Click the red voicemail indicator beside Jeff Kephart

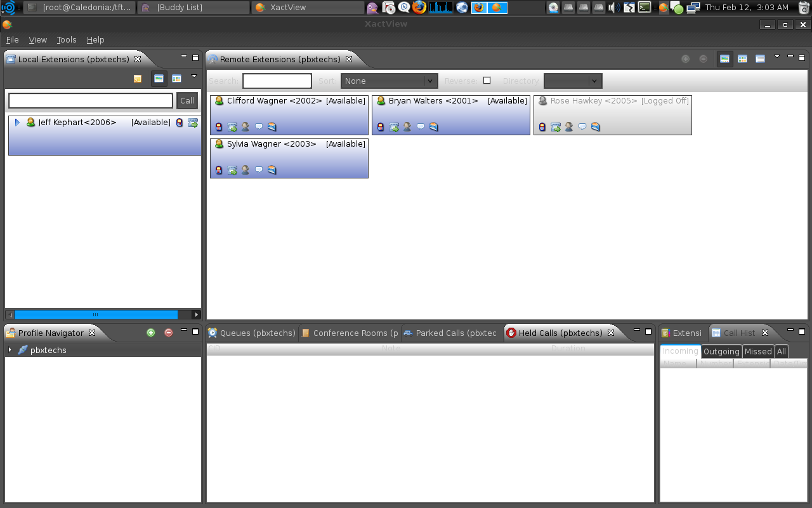[180, 123]
